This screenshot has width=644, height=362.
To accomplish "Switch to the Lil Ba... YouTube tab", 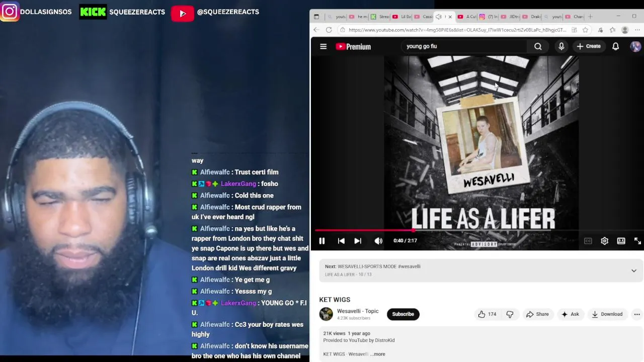I will coord(401,17).
